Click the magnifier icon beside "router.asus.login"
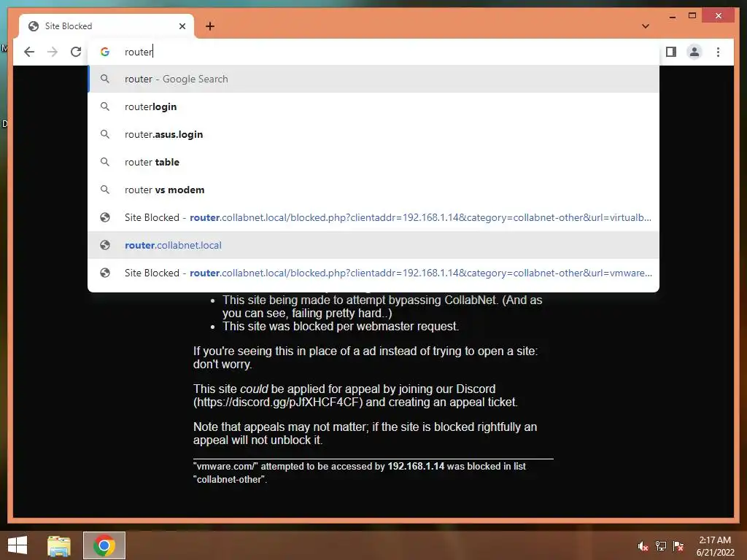 (105, 134)
